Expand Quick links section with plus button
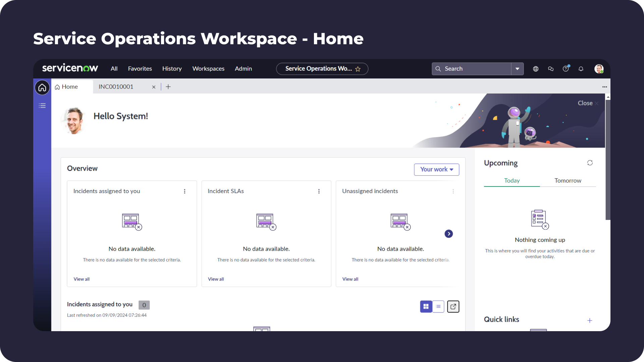Viewport: 644px width, 362px height. tap(590, 320)
